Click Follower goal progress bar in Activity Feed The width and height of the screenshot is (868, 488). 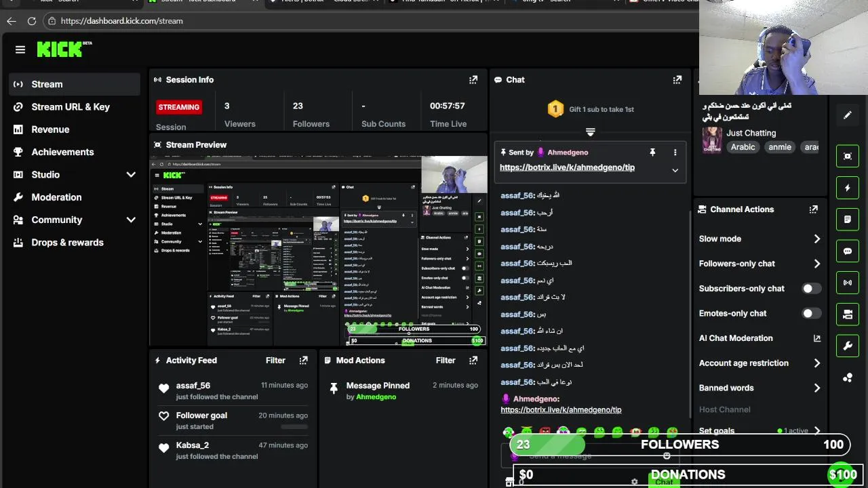(294, 427)
